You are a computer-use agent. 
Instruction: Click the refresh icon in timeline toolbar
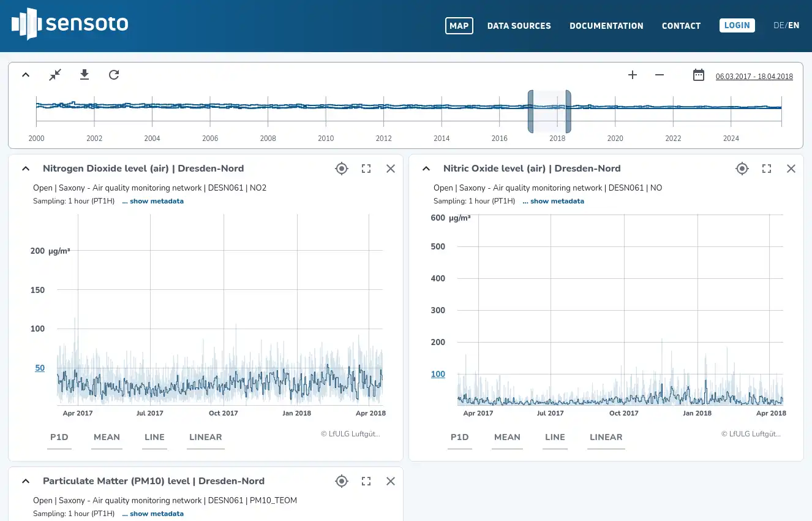tap(114, 75)
